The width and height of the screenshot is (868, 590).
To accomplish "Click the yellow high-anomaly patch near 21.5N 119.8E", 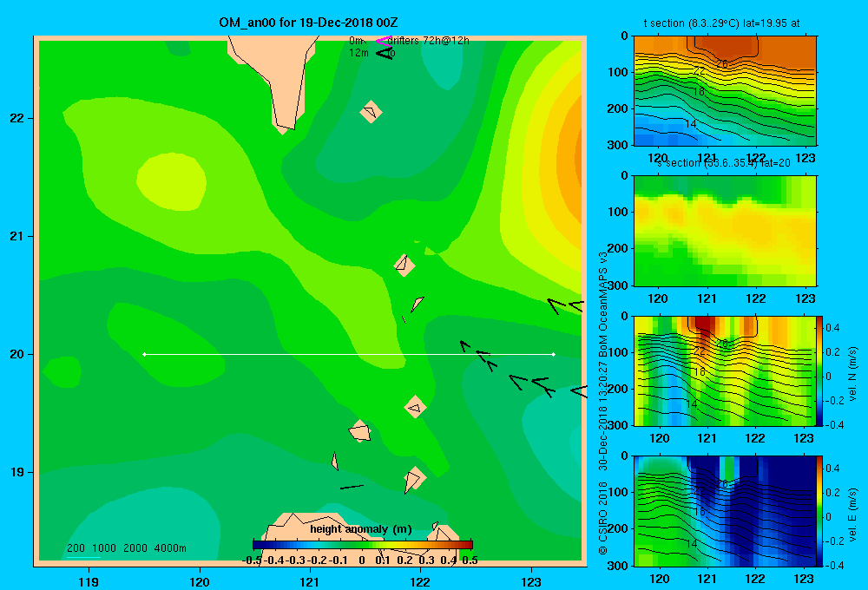I will (x=172, y=181).
